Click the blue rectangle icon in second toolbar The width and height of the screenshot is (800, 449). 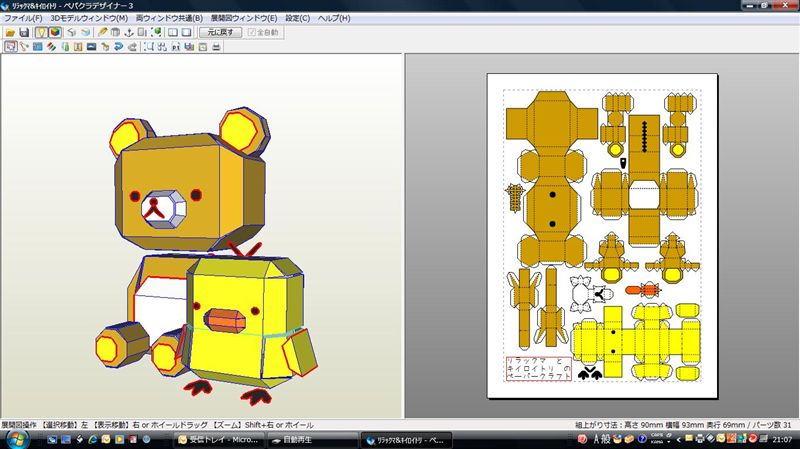38,47
